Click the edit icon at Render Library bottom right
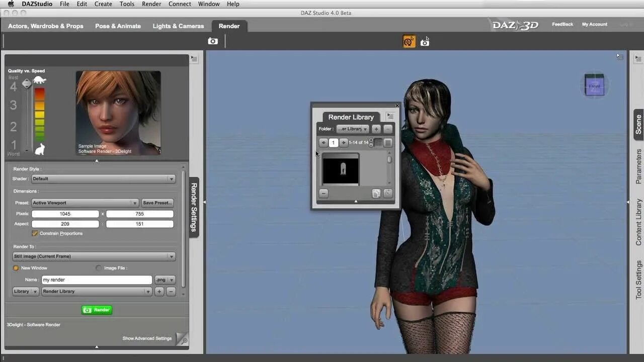644x362 pixels. tap(388, 193)
